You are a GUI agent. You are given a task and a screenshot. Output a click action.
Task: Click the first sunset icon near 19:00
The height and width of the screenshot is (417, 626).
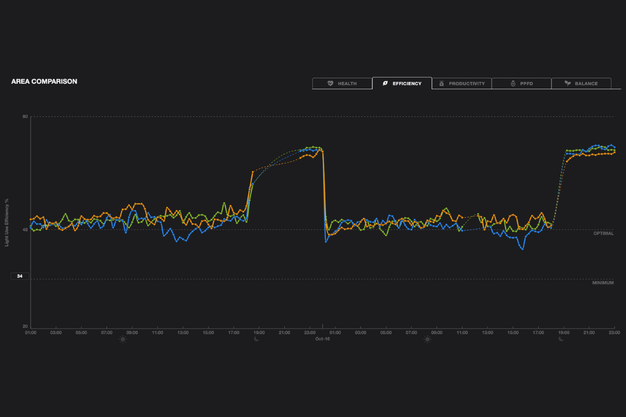(x=257, y=339)
